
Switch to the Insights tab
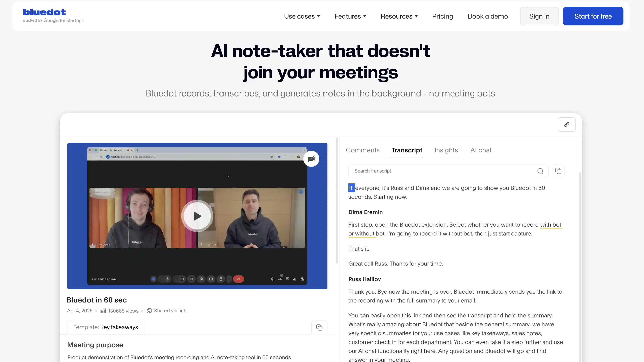click(446, 150)
